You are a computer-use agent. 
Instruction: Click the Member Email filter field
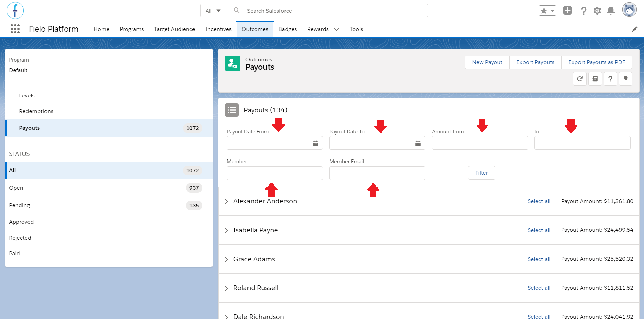(x=377, y=173)
